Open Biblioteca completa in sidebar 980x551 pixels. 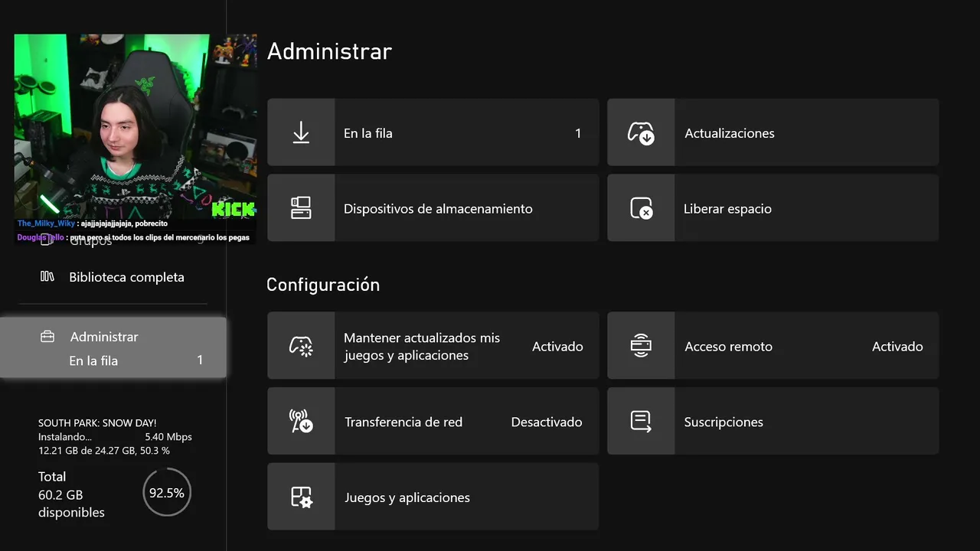point(126,277)
